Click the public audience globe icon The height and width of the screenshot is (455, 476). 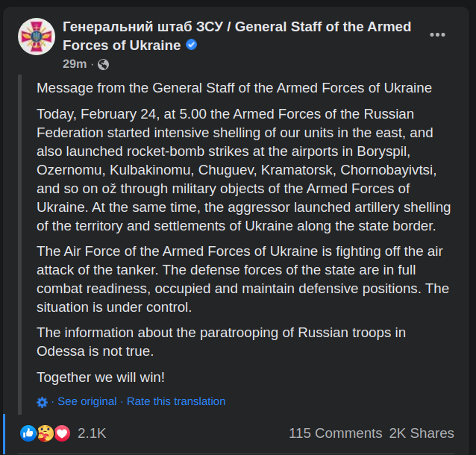[103, 64]
